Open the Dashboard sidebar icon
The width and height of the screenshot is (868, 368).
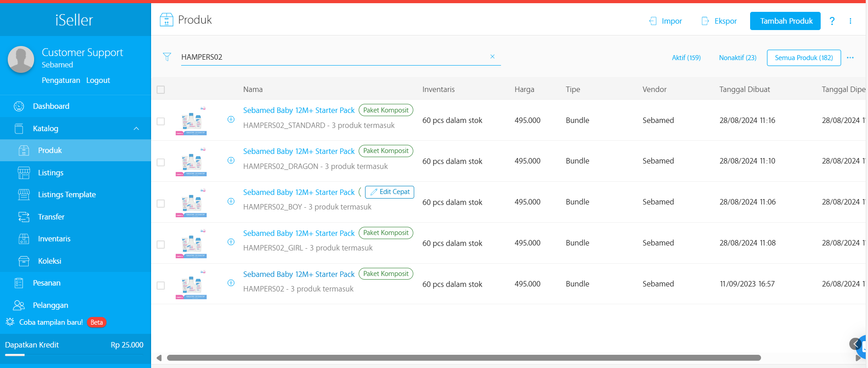pyautogui.click(x=19, y=106)
